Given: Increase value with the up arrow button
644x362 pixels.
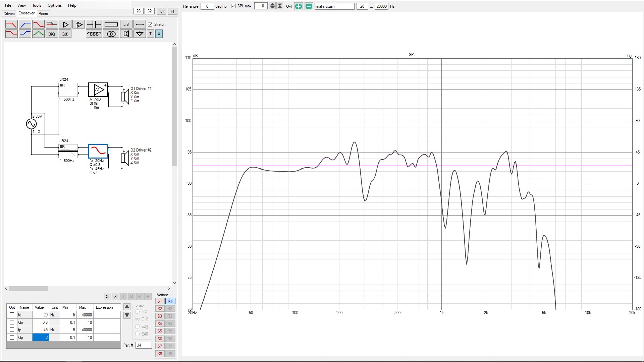Looking at the screenshot, I should pyautogui.click(x=127, y=307).
